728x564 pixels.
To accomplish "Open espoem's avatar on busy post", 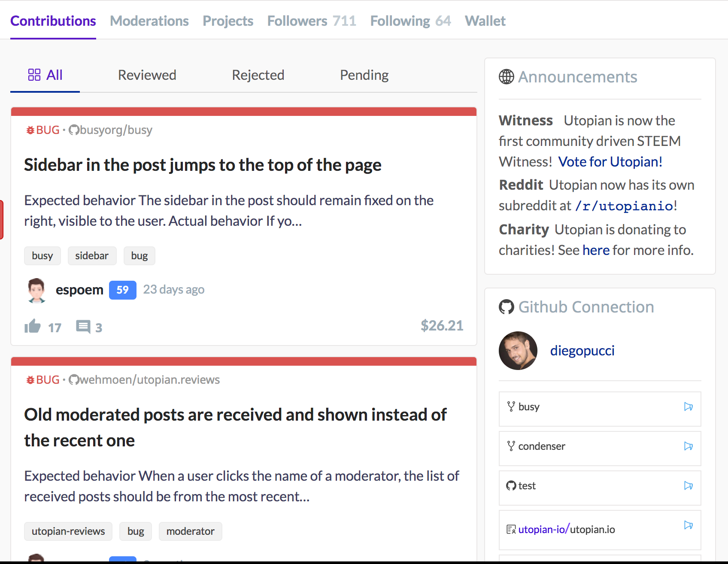I will pos(36,290).
